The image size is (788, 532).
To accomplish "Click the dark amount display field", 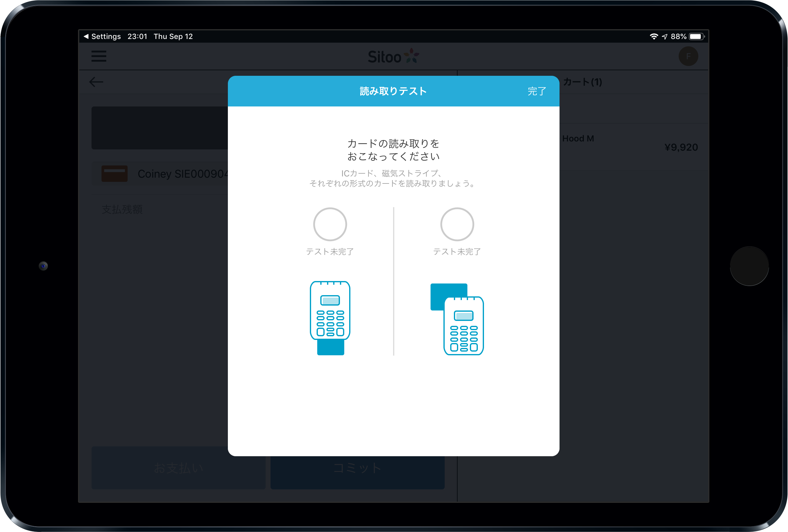I will (160, 128).
